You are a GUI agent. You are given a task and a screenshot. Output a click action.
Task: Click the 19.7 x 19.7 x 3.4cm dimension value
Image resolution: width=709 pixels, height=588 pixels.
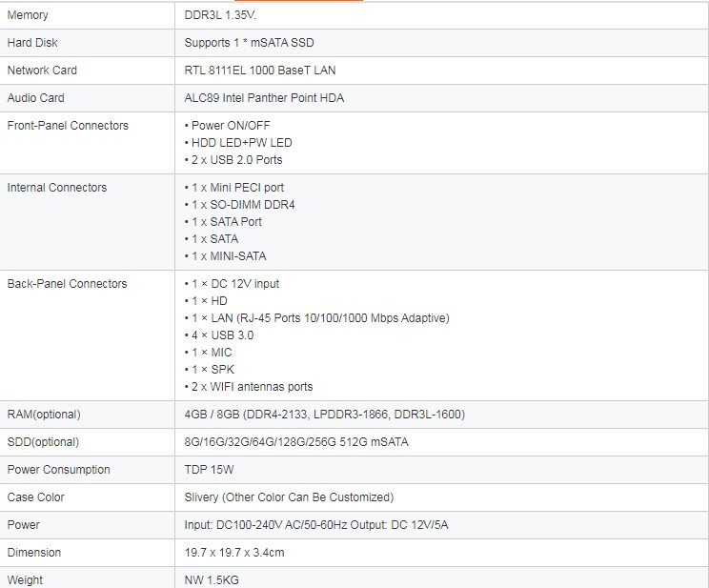[234, 553]
